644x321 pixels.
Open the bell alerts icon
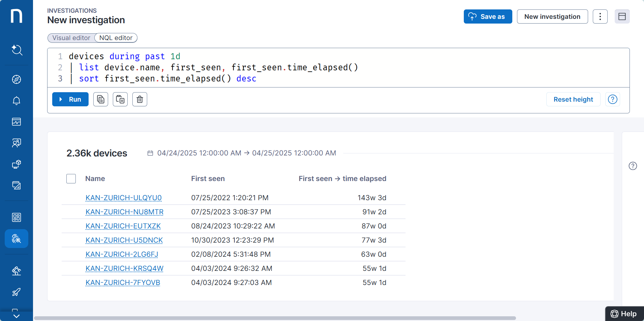tap(17, 101)
